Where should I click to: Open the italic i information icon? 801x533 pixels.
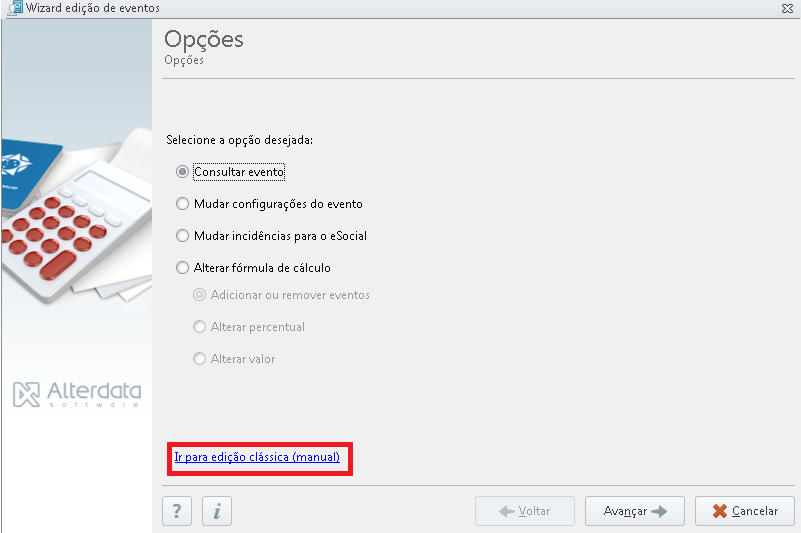[217, 511]
